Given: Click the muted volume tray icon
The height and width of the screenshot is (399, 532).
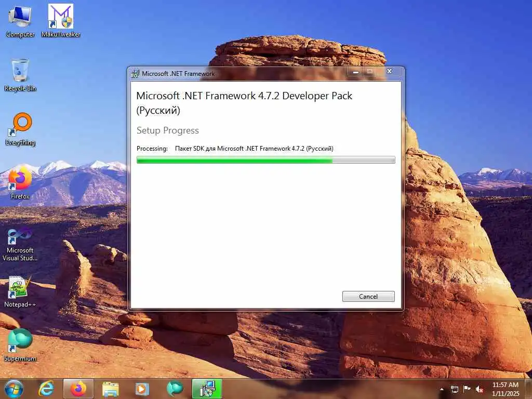Looking at the screenshot, I should pos(480,389).
